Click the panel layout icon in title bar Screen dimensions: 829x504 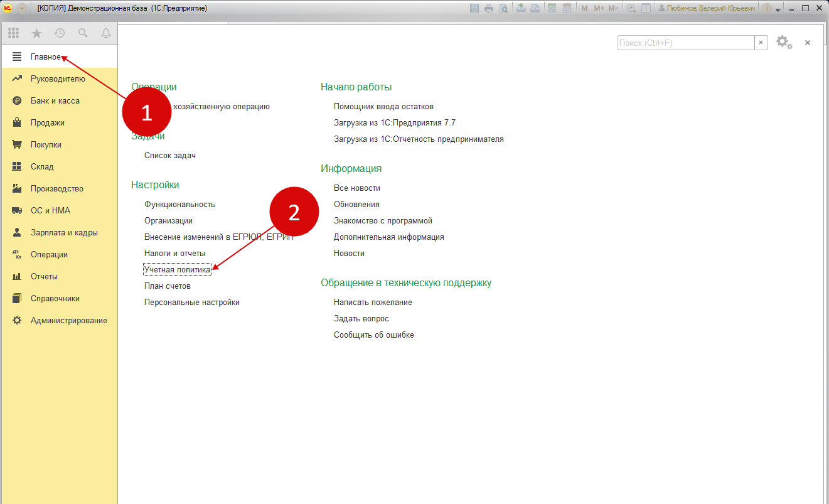(x=646, y=8)
